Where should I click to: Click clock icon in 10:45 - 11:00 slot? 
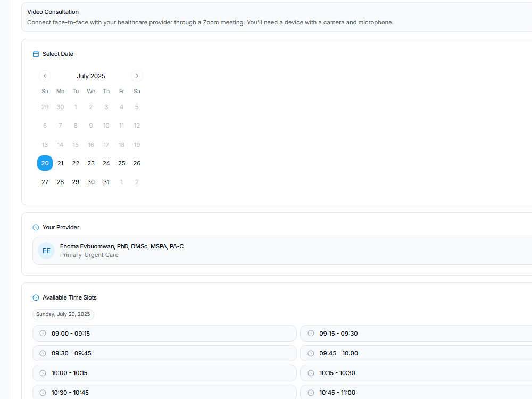311,393
